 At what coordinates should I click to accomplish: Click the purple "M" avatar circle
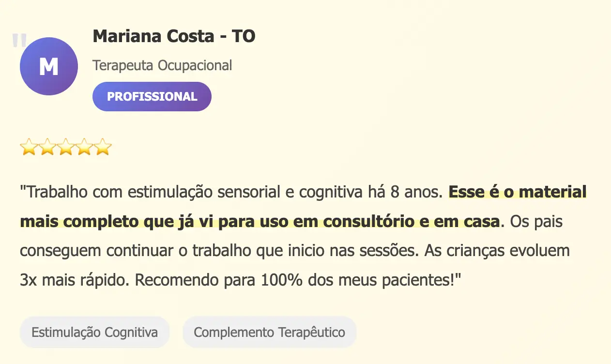point(49,66)
